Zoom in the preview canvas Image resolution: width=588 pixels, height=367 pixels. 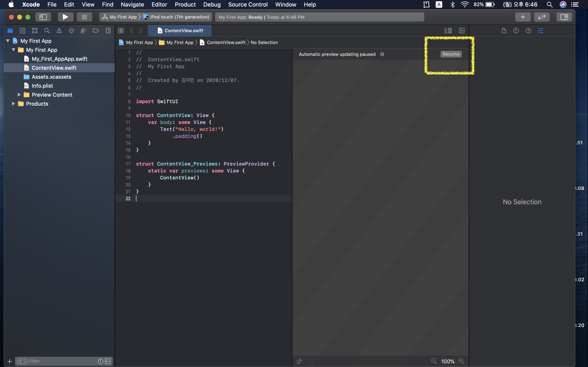tap(461, 361)
